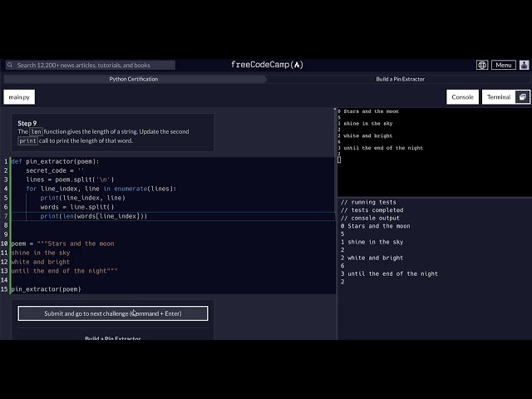This screenshot has width=532, height=399.
Task: Click line 3 lines = poem.split
Action: point(70,180)
